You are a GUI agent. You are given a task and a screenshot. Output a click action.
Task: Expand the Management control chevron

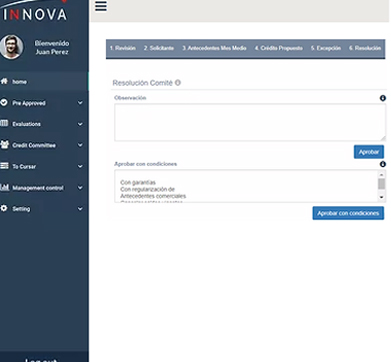(80, 188)
